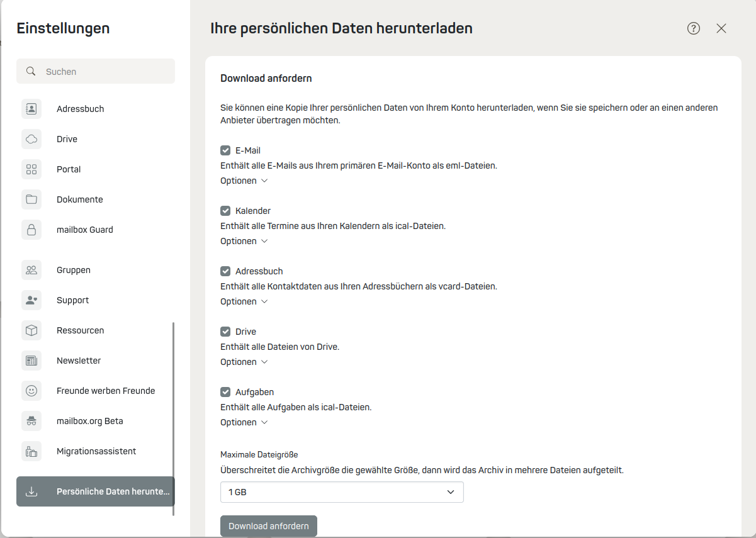756x538 pixels.
Task: Disable the Drive export checkbox
Action: (x=225, y=332)
